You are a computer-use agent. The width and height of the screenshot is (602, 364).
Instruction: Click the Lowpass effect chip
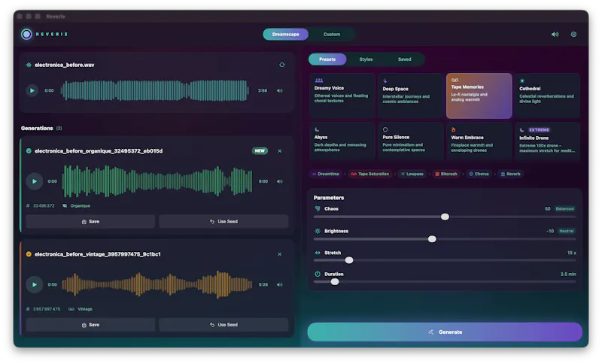point(412,174)
